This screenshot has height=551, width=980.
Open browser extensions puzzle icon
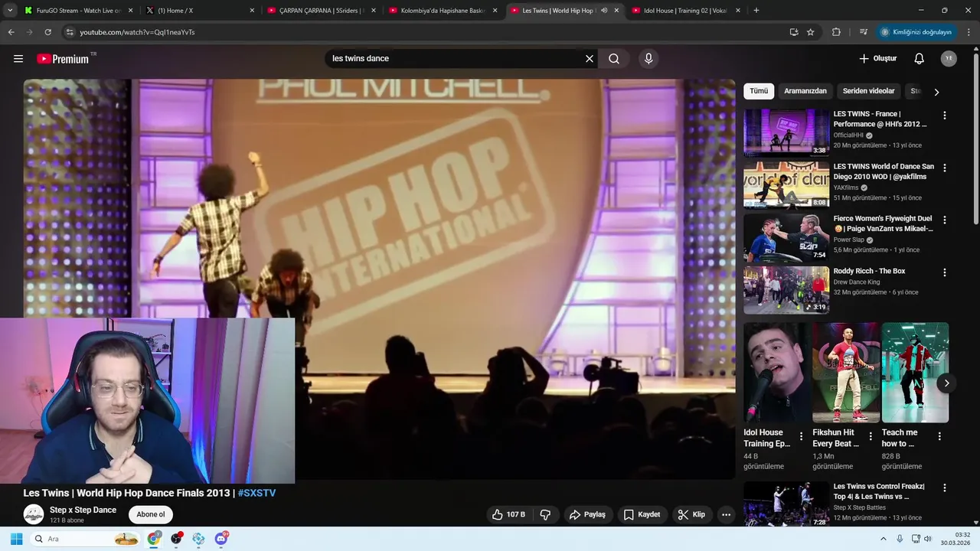coord(836,32)
